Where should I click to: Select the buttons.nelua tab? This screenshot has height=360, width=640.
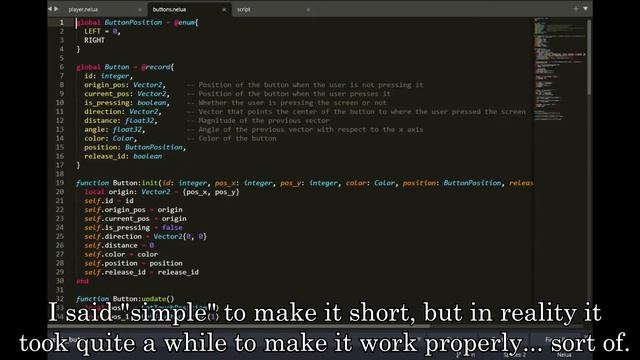[169, 9]
